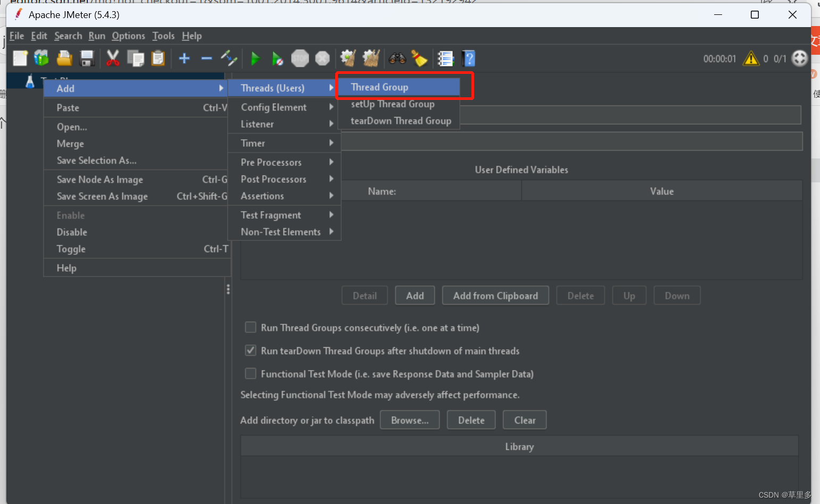This screenshot has width=820, height=504.
Task: Select Paste in context menu
Action: click(136, 107)
